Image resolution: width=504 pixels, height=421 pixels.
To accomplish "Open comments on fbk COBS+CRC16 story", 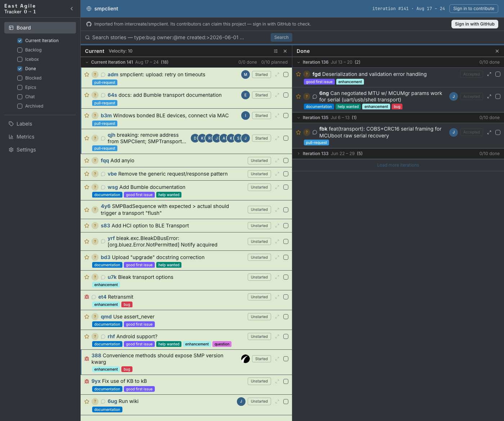I will [315, 132].
